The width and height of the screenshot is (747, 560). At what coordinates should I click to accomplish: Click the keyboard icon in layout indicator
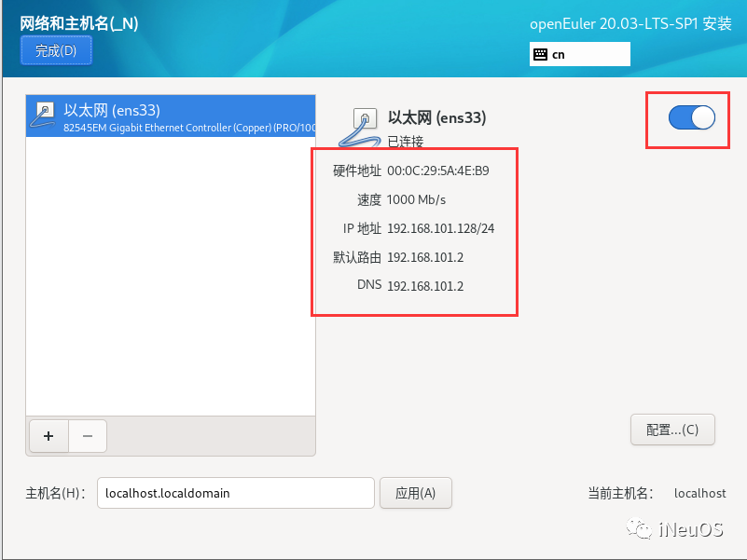point(540,54)
